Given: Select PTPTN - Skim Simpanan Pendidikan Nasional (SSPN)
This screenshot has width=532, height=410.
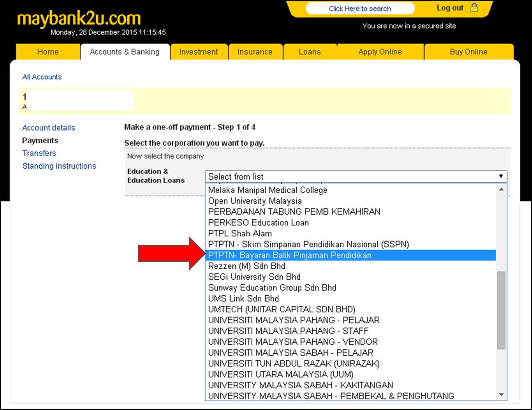Looking at the screenshot, I should [x=350, y=244].
